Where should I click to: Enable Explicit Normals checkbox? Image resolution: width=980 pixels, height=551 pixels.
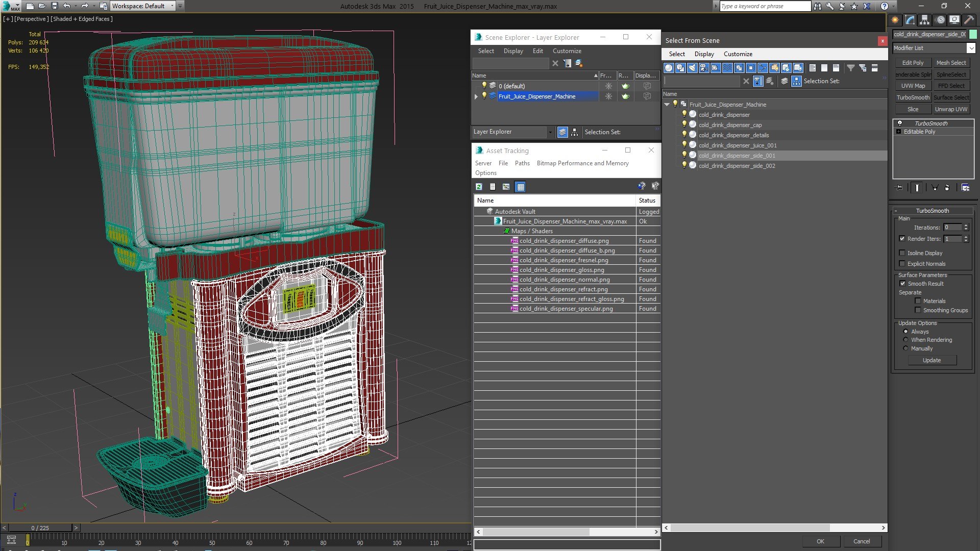902,264
